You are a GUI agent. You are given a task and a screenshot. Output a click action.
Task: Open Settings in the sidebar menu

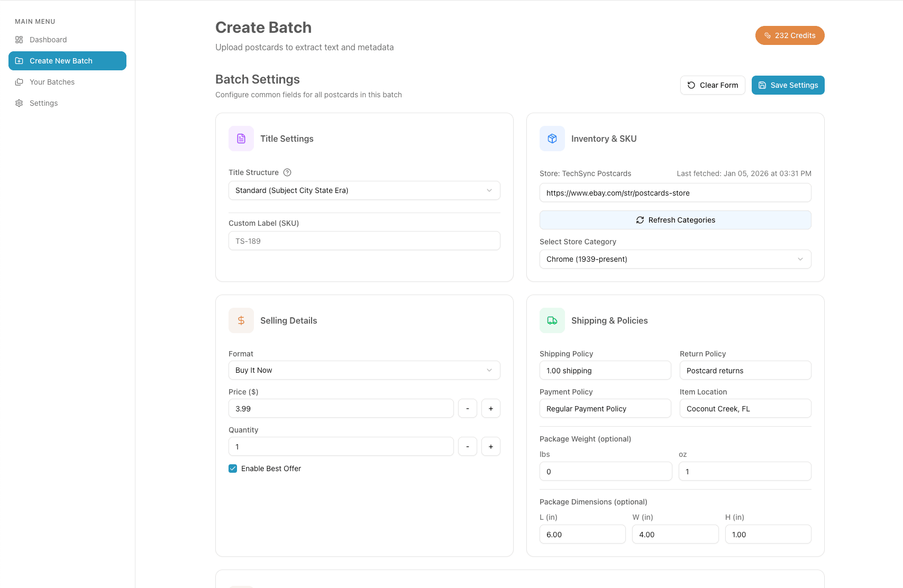point(43,103)
